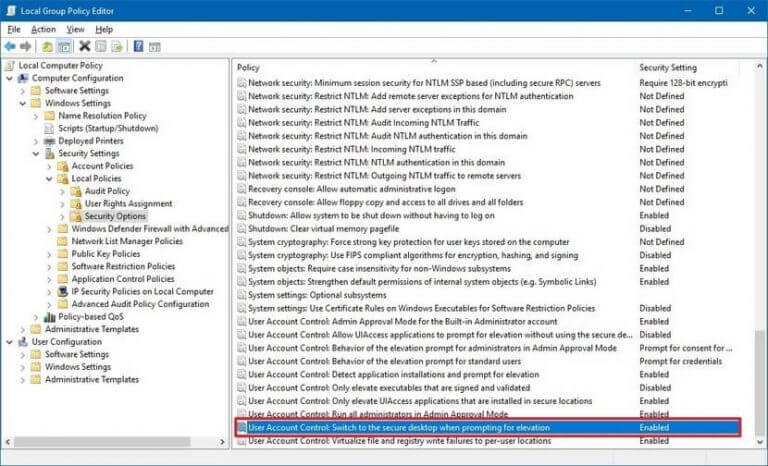Toggle the Show/Hide Action Pane icon

coord(154,46)
